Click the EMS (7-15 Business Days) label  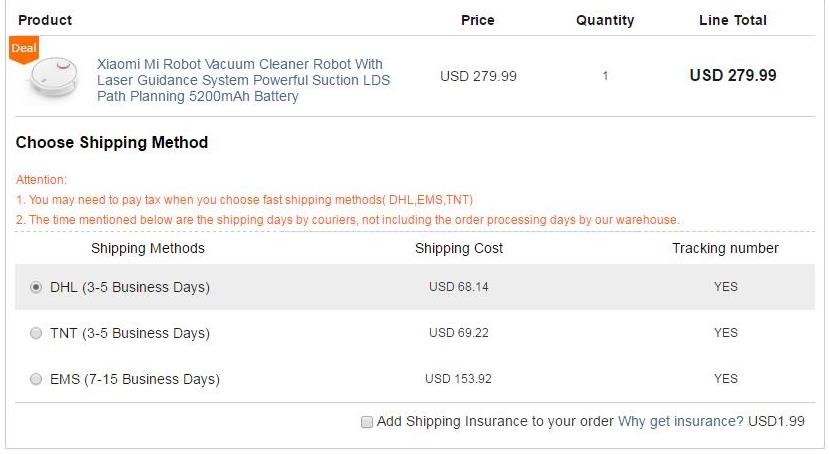click(135, 379)
